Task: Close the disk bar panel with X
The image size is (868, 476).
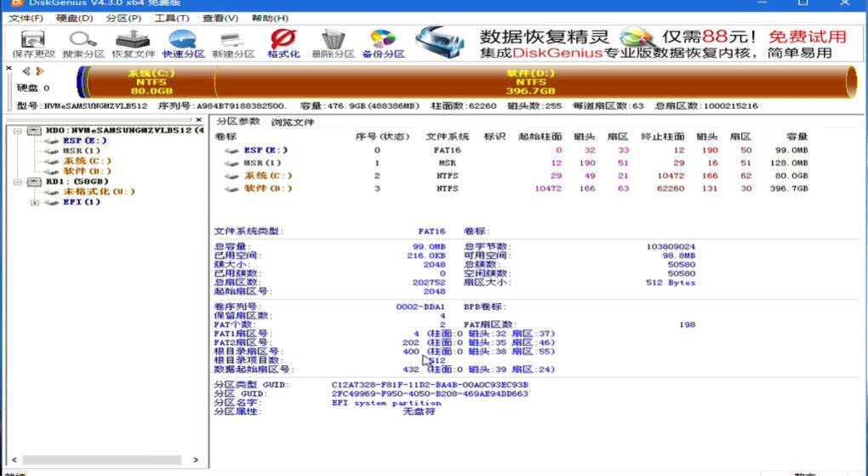Action: coord(9,68)
